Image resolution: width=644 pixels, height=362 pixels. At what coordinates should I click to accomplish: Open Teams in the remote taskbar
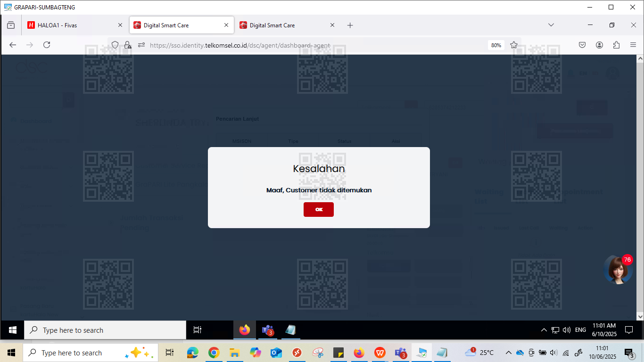click(x=268, y=330)
